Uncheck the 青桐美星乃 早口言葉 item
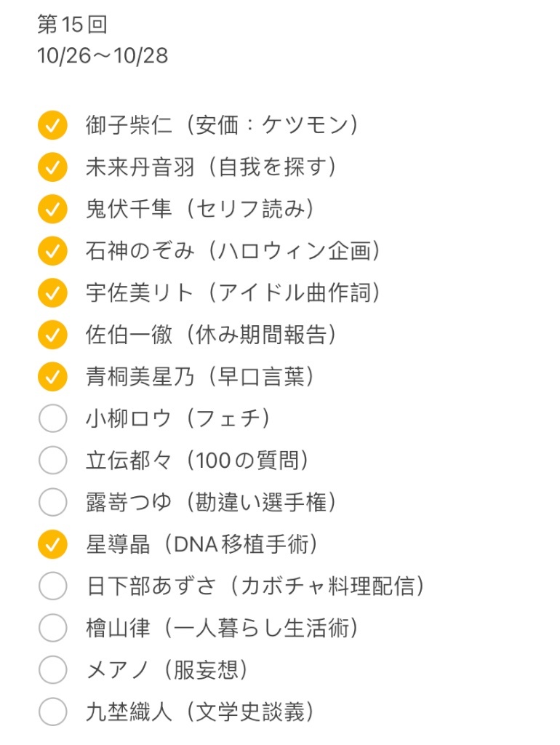560x745 pixels. (52, 376)
